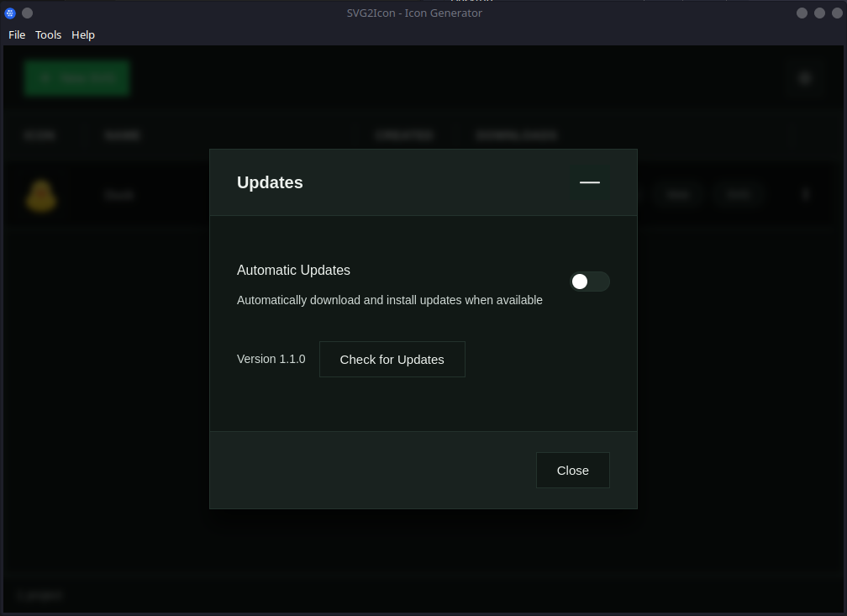
Task: Click the blue app icon in the title bar
Action: point(9,13)
